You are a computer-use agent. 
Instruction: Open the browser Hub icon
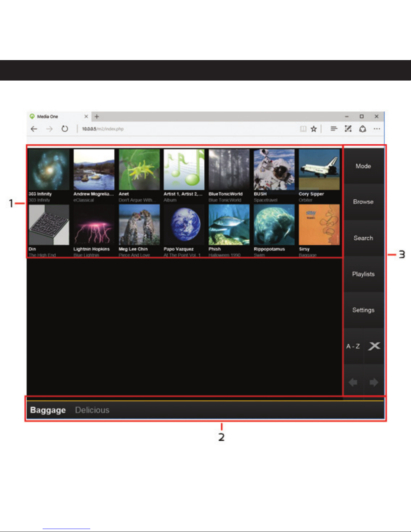334,129
